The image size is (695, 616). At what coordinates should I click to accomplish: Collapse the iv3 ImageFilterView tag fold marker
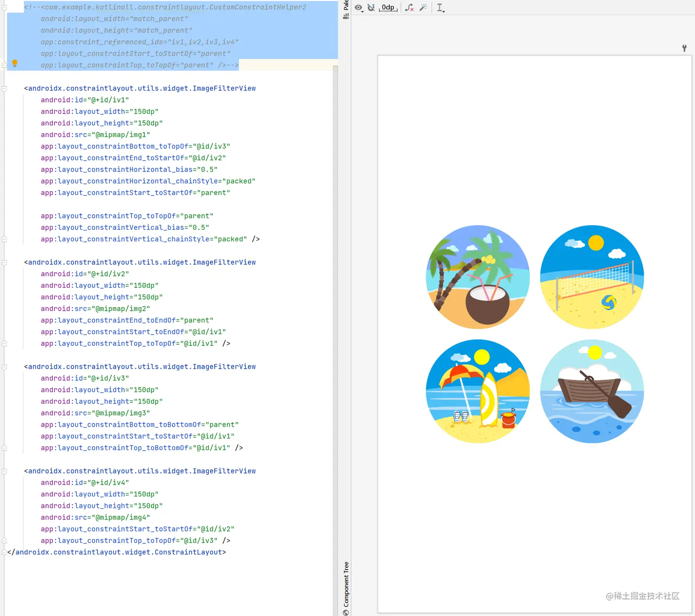tap(4, 367)
